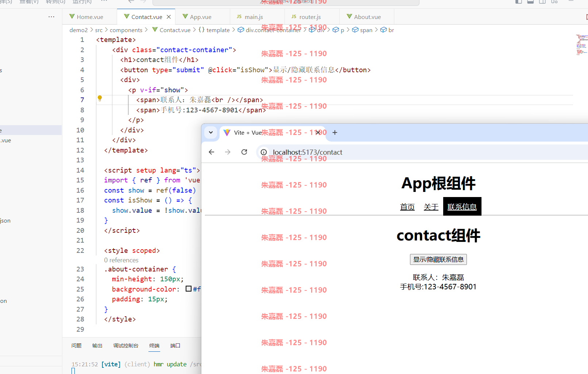This screenshot has width=588, height=374.
Task: Close the Vite + Vue browser tab
Action: (318, 132)
